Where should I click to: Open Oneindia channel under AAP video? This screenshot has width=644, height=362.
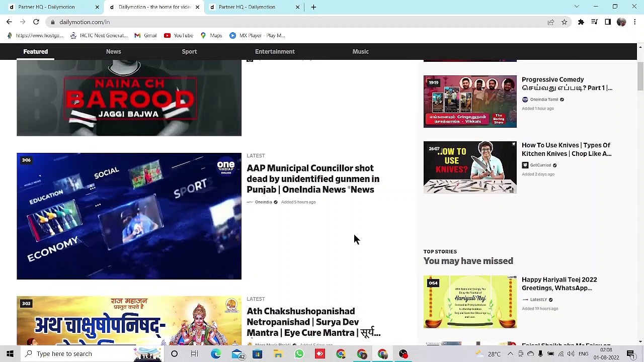[263, 202]
